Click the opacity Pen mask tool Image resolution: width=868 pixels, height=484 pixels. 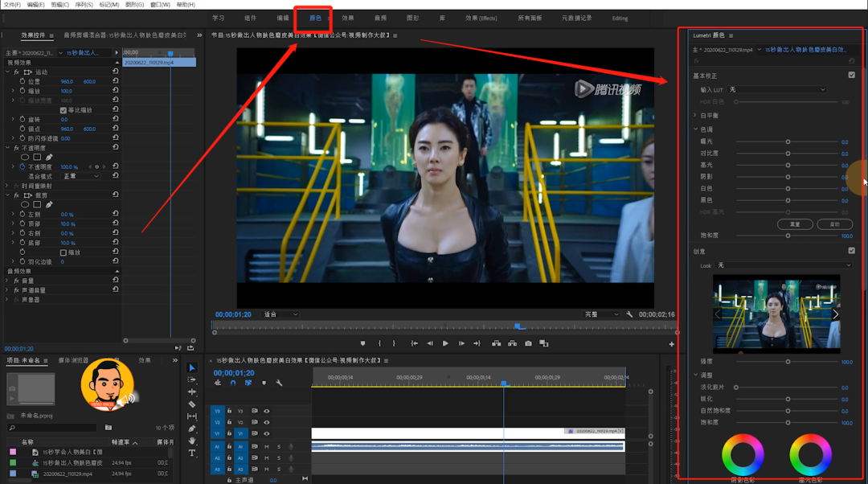tap(49, 158)
